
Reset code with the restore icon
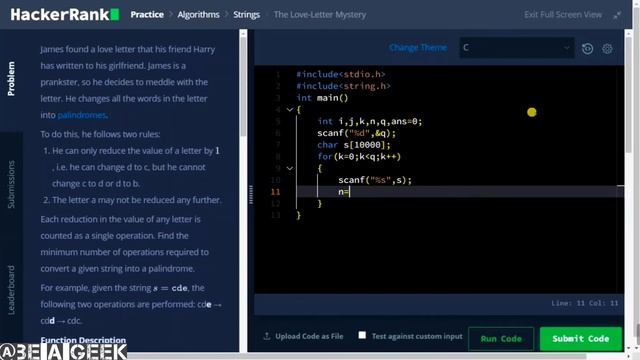pyautogui.click(x=587, y=49)
